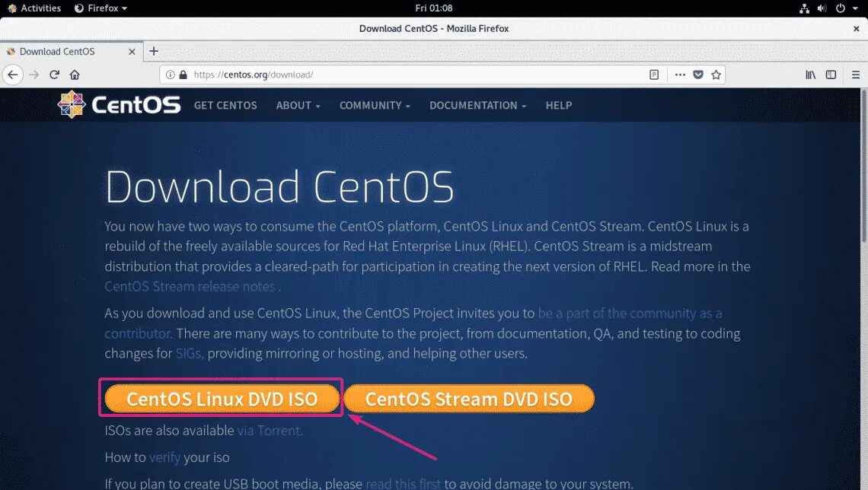Open the verify your iso link
Screen dimensions: 868x490
pos(164,457)
